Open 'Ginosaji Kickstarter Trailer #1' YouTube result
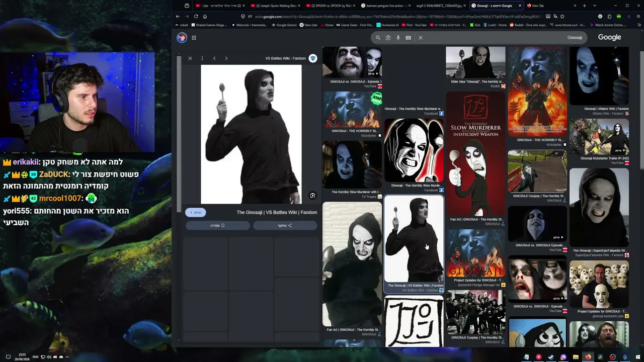This screenshot has height=362, width=644. pos(599,142)
